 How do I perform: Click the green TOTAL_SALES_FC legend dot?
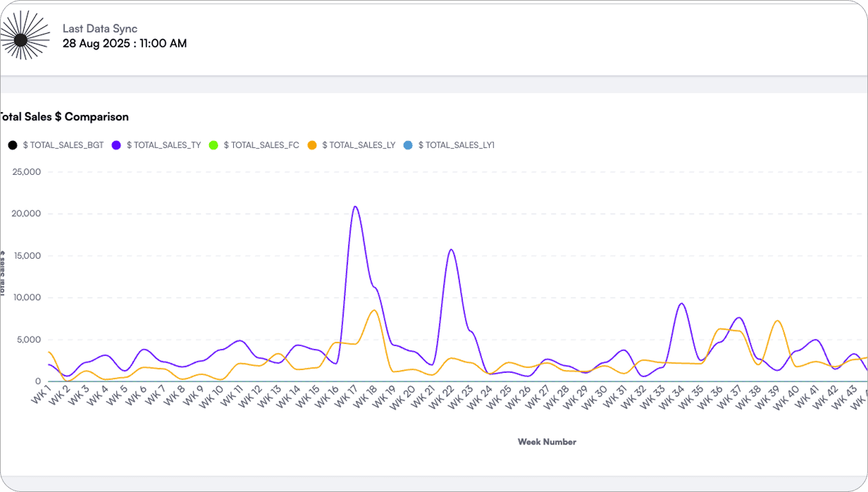click(213, 145)
